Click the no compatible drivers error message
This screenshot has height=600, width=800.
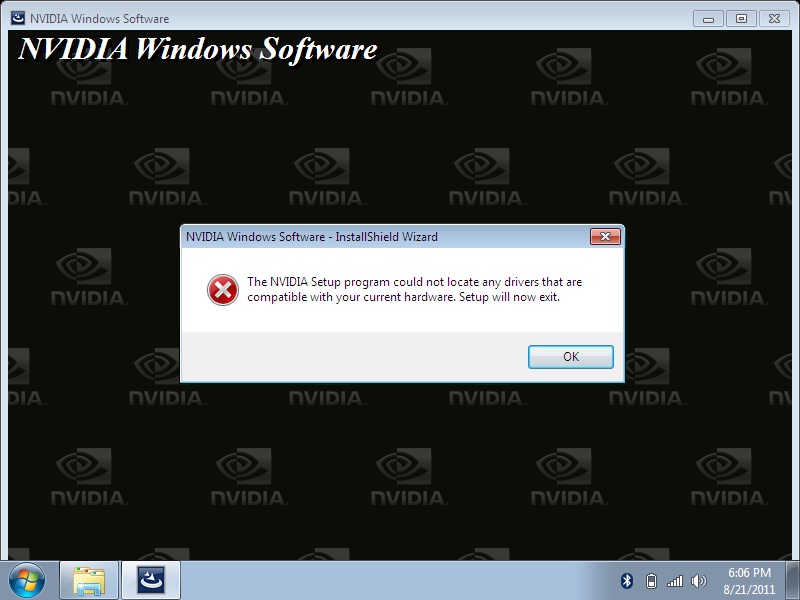(414, 289)
